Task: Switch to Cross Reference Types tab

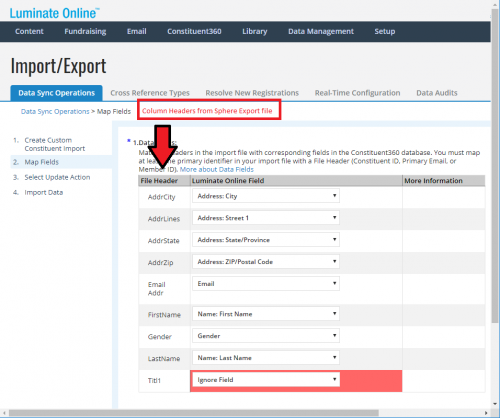Action: click(150, 93)
